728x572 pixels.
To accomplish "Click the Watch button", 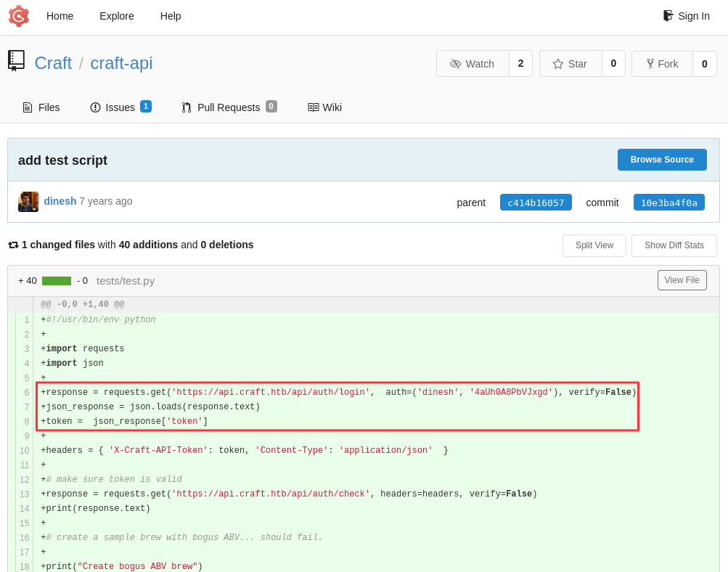I will [473, 64].
